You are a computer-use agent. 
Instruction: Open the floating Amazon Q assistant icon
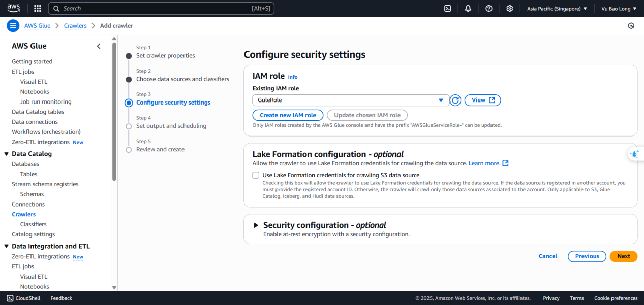tap(635, 154)
